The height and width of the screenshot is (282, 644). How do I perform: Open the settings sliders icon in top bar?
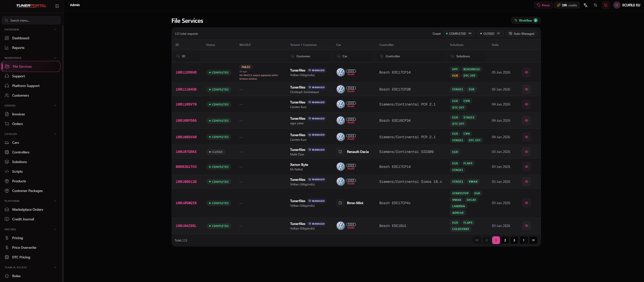[x=596, y=5]
